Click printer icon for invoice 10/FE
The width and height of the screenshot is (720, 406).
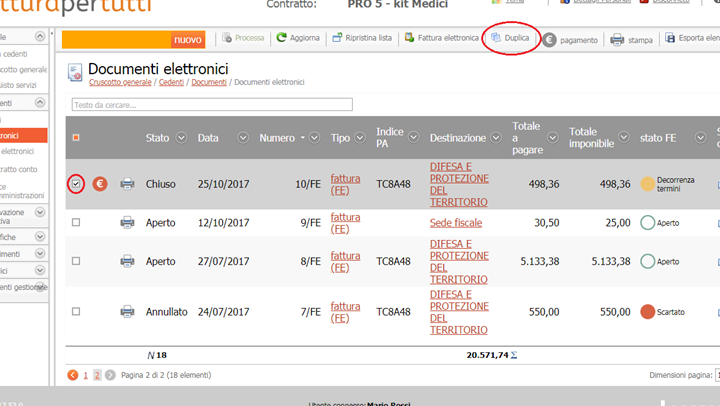point(127,184)
